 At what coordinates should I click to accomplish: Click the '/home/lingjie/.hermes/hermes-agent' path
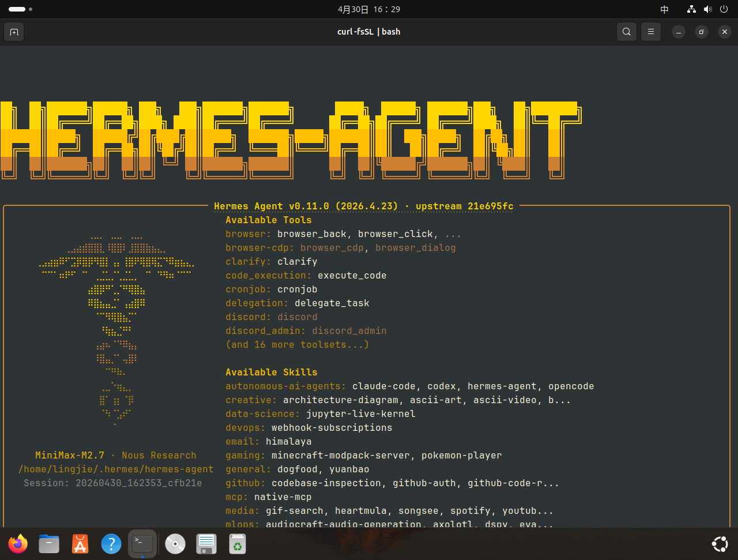pyautogui.click(x=116, y=469)
